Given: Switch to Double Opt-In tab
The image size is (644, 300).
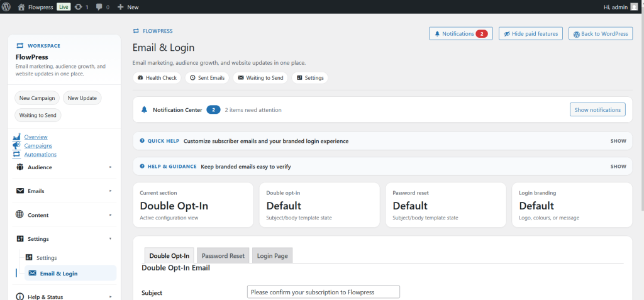Looking at the screenshot, I should [169, 255].
